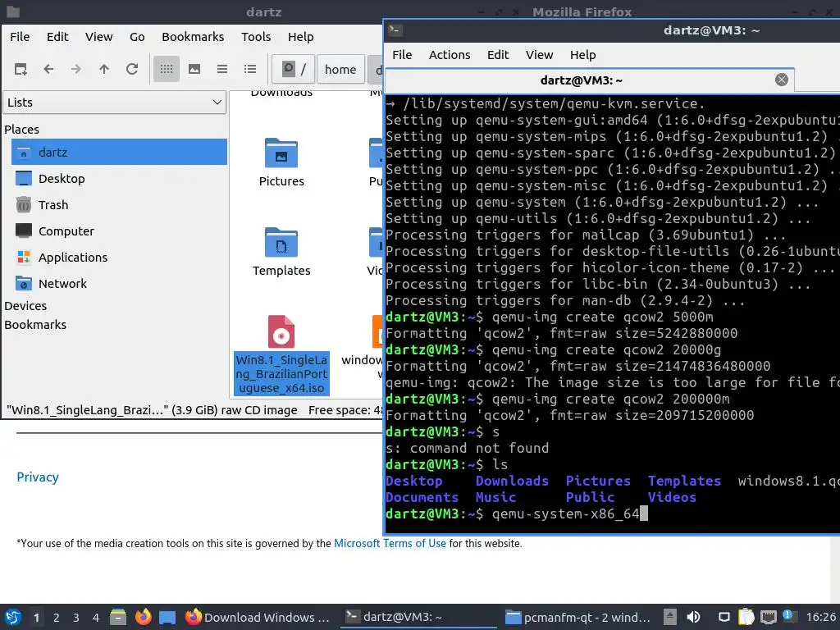Click the root path button
This screenshot has width=840, height=630.
pos(293,69)
